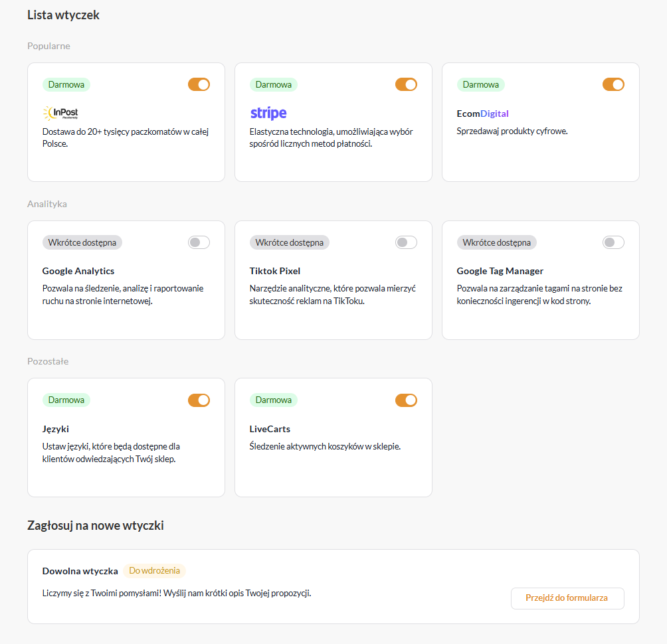667x644 pixels.
Task: Turn off the LiveCarts toggle
Action: click(406, 400)
